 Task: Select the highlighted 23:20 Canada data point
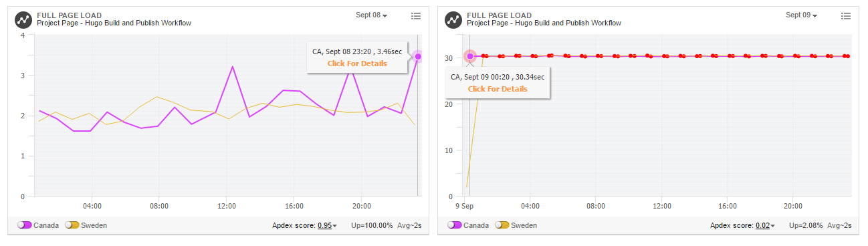click(418, 57)
